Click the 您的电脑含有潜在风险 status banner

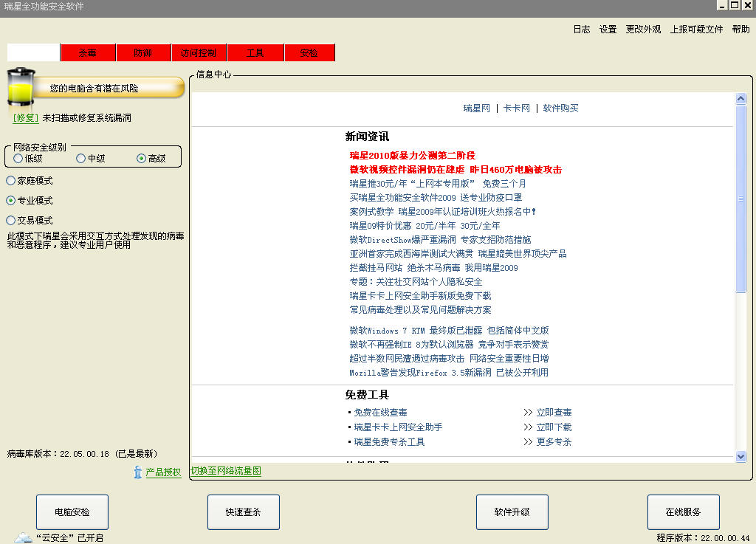click(x=109, y=88)
